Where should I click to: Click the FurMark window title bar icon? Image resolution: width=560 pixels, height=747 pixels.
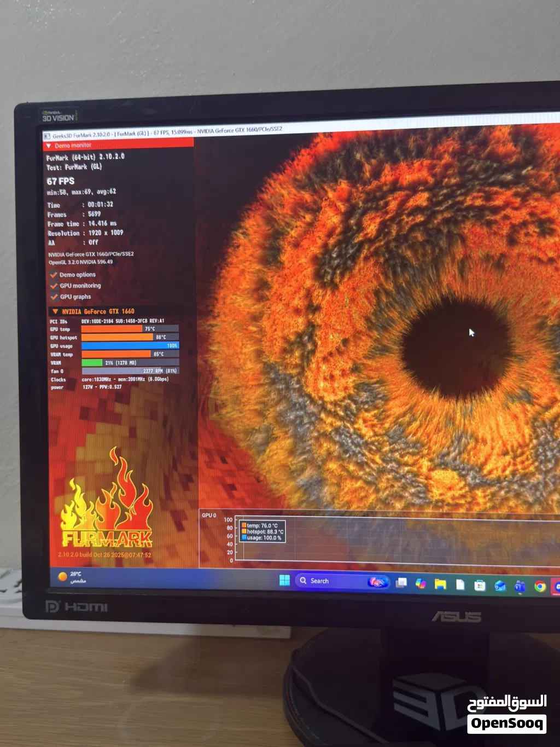47,136
